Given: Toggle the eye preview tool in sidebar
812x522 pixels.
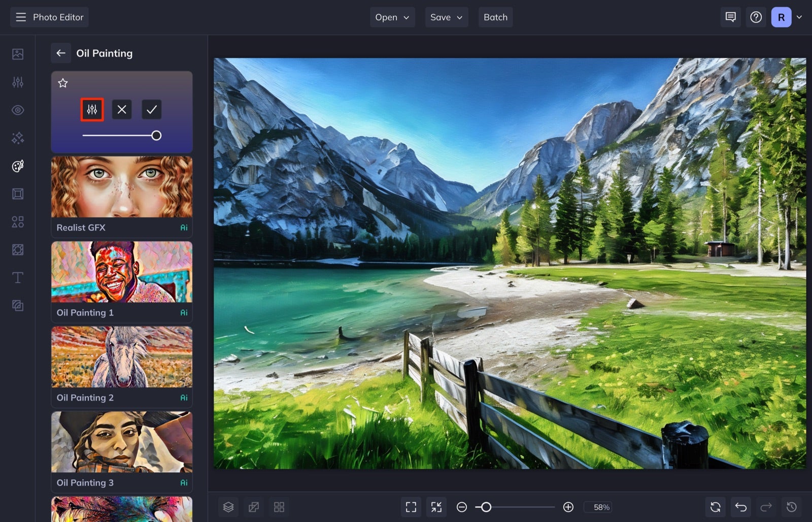Looking at the screenshot, I should click(x=17, y=110).
